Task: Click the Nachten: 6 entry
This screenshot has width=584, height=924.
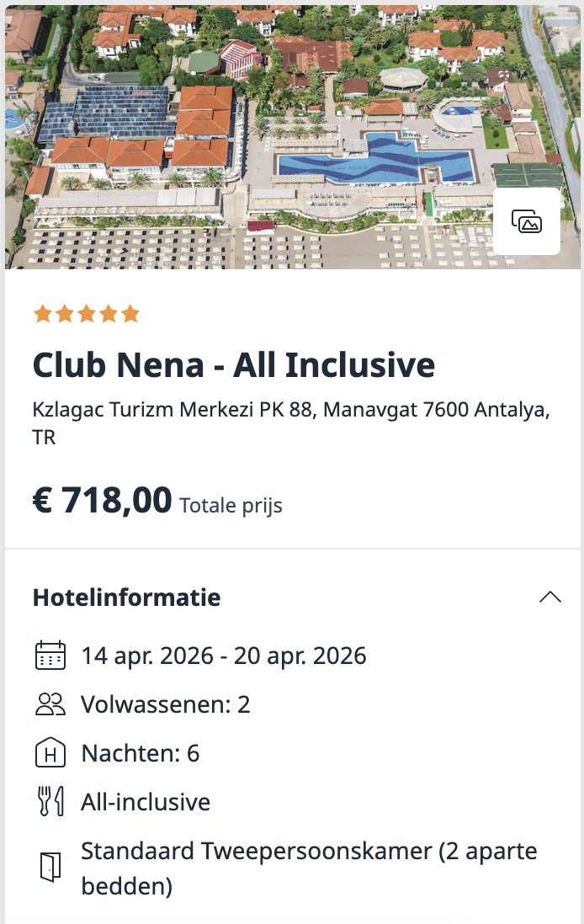Action: (x=140, y=753)
